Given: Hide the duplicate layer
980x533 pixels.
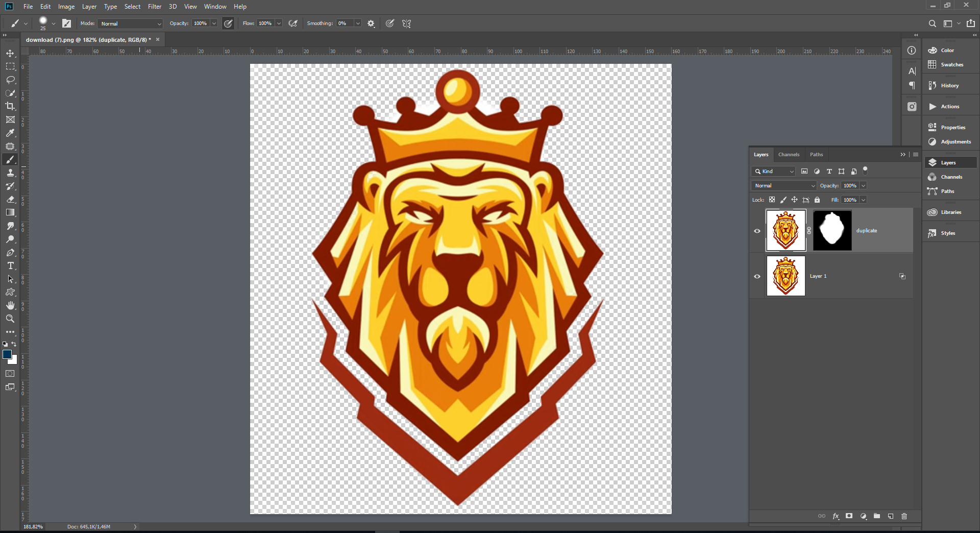Looking at the screenshot, I should pos(757,231).
